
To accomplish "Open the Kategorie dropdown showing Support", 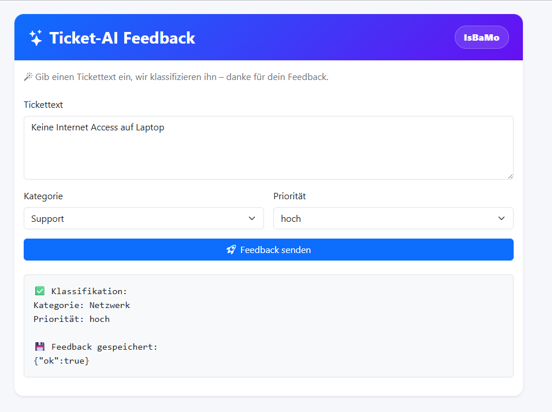I will [144, 218].
